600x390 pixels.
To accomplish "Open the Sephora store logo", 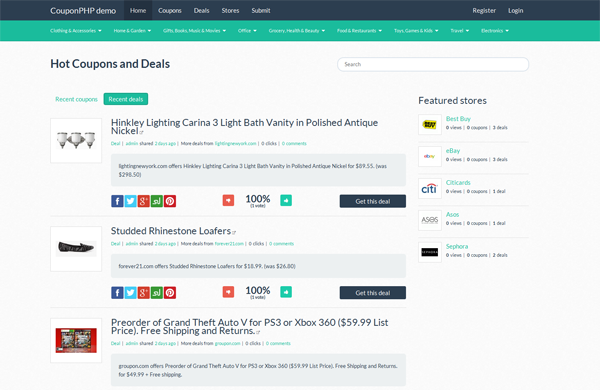I will tap(430, 252).
